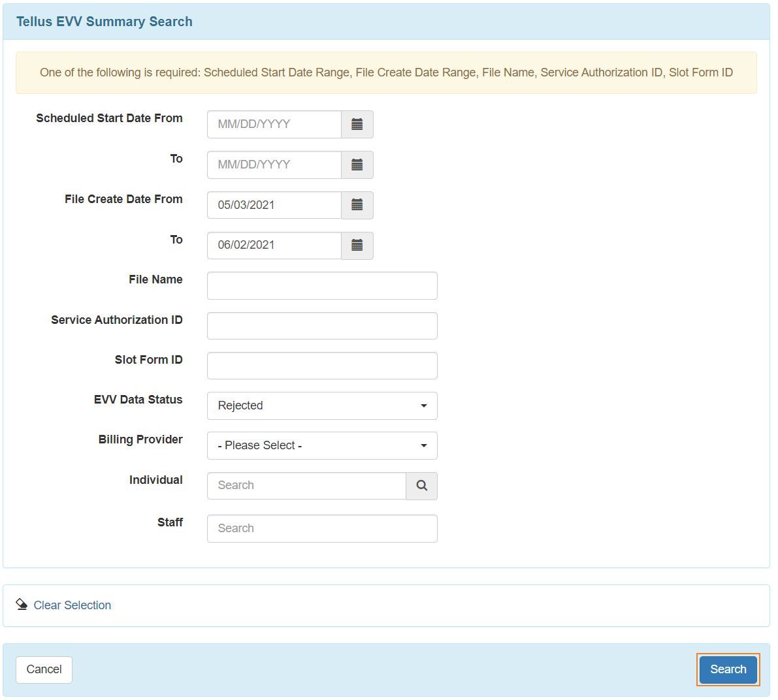Viewport: 778px width, 700px height.
Task: Click the Billing Provider label
Action: click(140, 439)
